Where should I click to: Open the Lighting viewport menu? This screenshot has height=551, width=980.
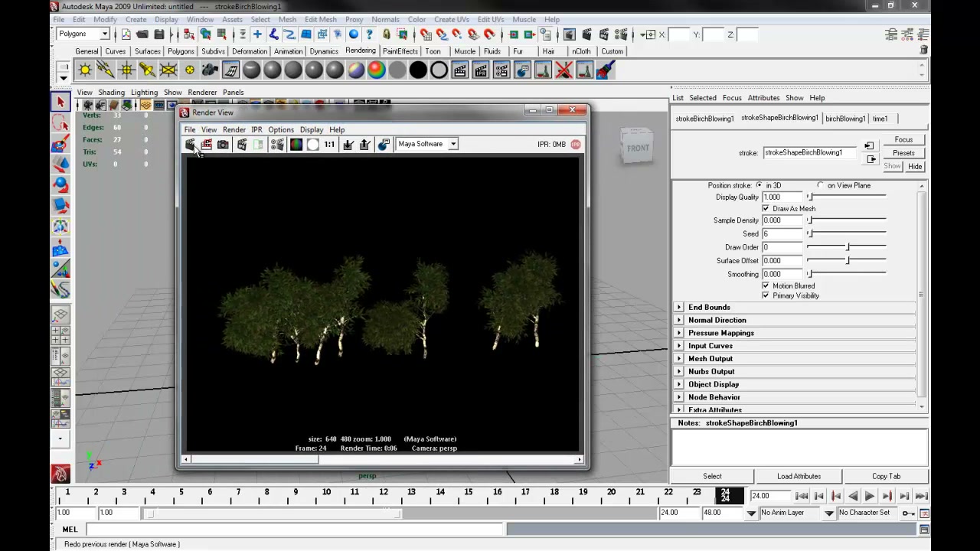[144, 93]
